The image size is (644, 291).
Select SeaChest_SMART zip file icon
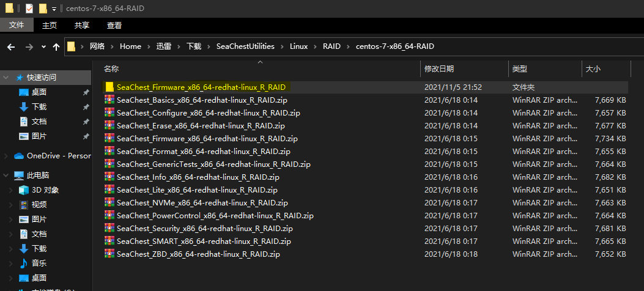(x=109, y=241)
